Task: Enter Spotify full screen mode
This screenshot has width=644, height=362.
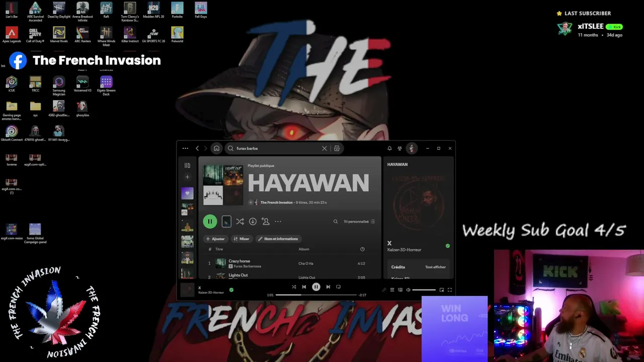Action: [450, 290]
